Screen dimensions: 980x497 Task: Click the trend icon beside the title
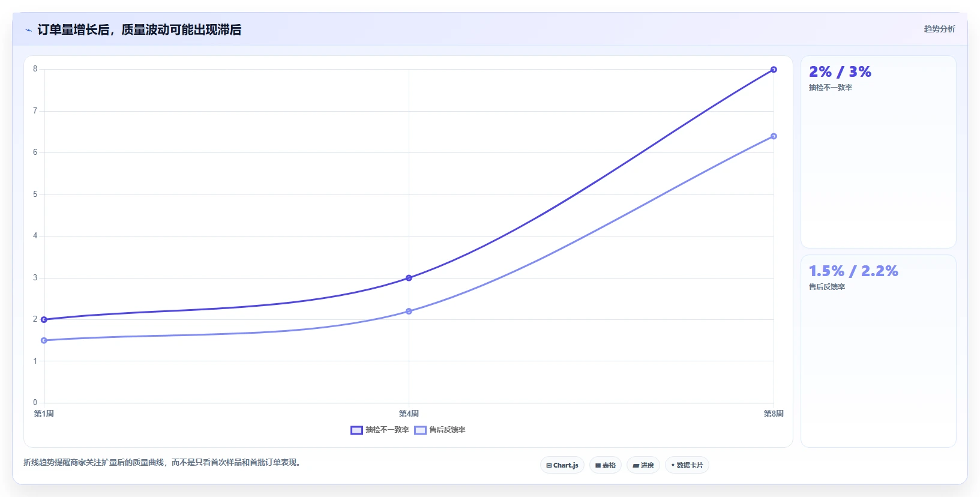point(28,30)
